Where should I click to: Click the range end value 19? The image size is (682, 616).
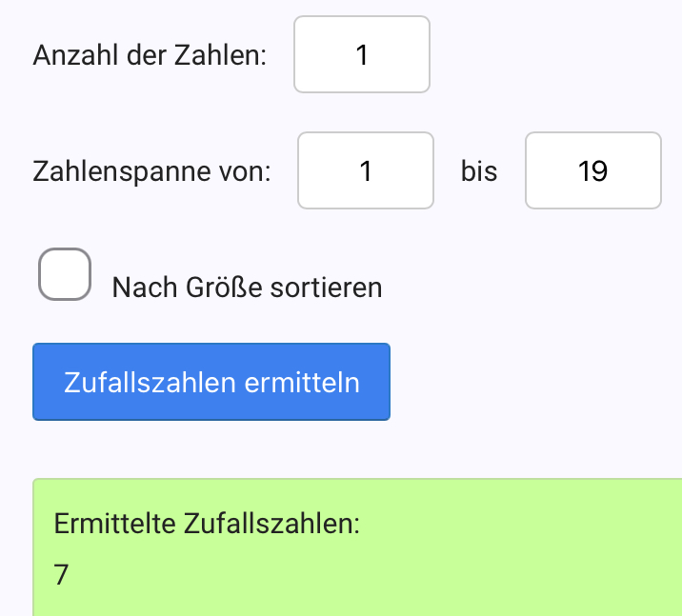pos(592,170)
